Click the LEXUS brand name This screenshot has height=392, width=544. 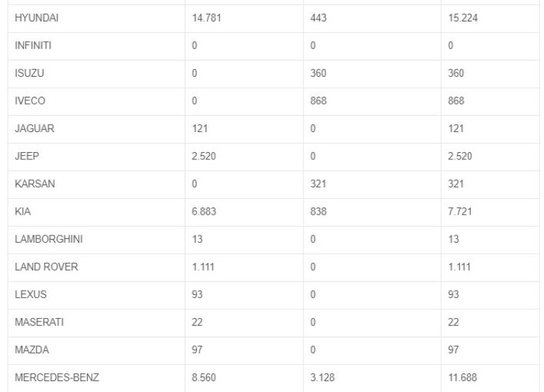click(30, 294)
